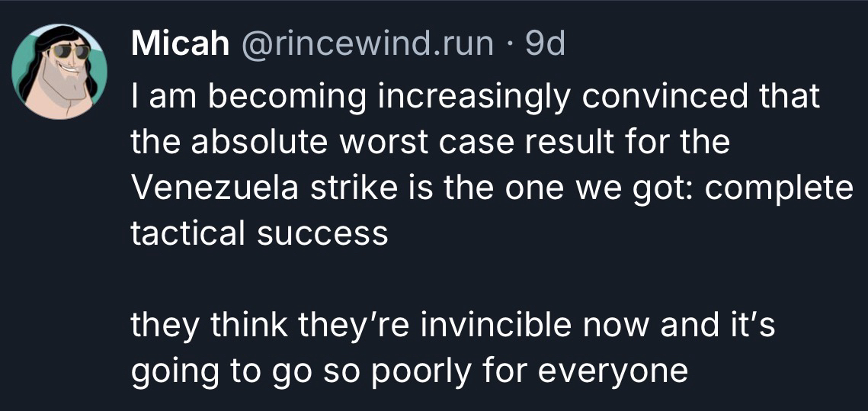Open Micah's profile picture avatar
Screen dimensions: 868x411
(59, 71)
